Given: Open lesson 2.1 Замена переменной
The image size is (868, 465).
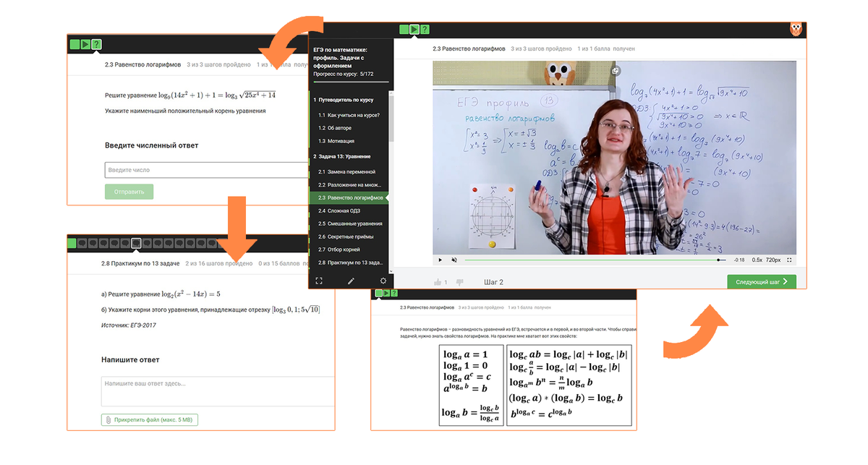Looking at the screenshot, I should coord(349,171).
